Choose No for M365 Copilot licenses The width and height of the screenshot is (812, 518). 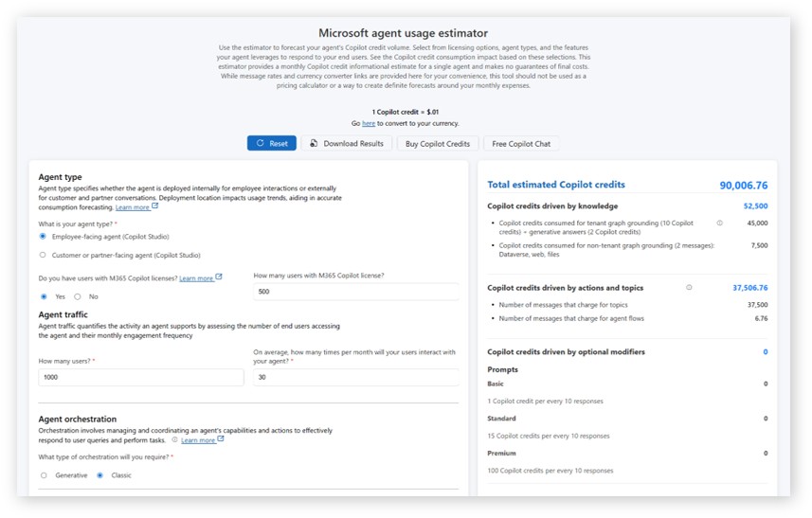coord(78,296)
